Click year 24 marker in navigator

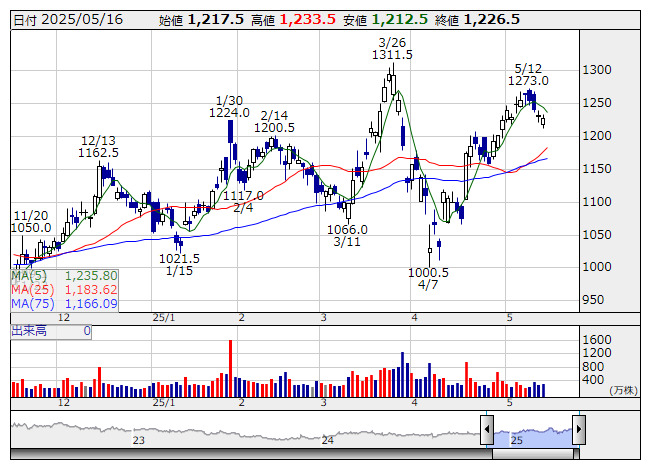tap(327, 440)
